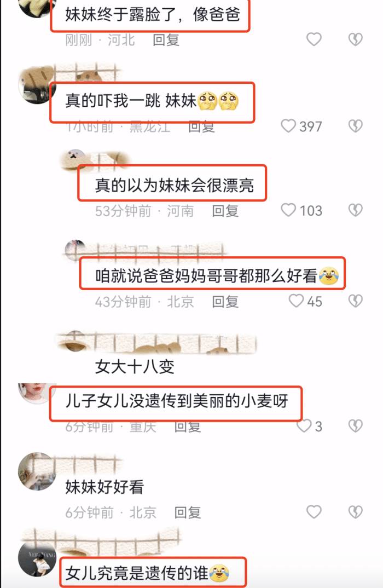Screen dimensions: 383x588
Task: Like the 河南 reply with 103 likes
Action: click(x=288, y=210)
